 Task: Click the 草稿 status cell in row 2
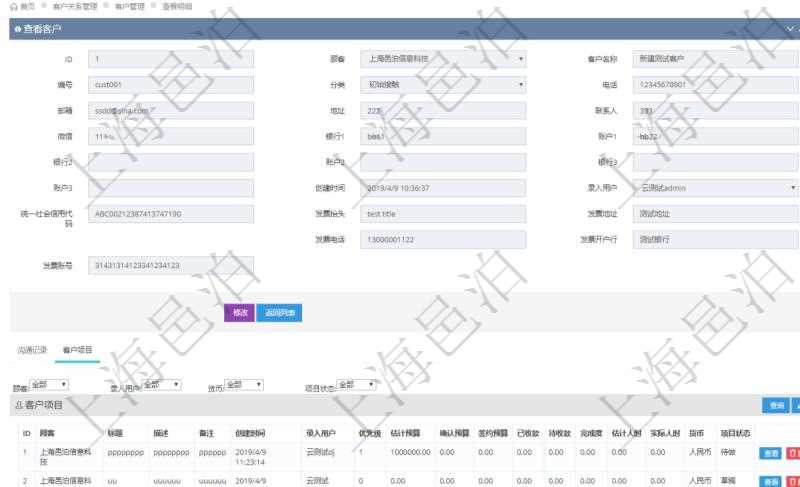(728, 481)
